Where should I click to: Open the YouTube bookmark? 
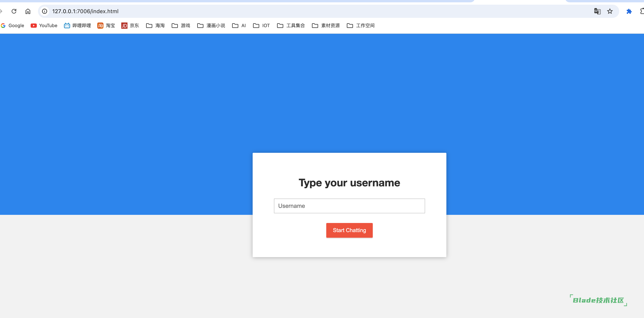44,26
